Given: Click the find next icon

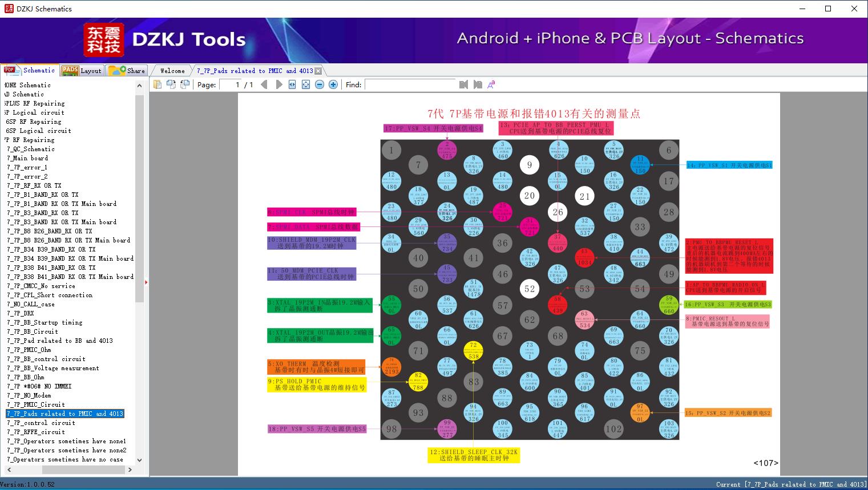Looking at the screenshot, I should (478, 84).
